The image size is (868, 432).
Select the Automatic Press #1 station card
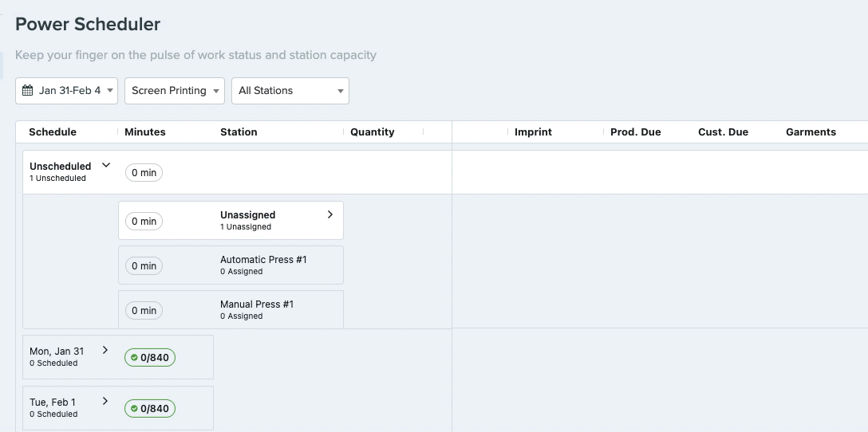pyautogui.click(x=231, y=265)
